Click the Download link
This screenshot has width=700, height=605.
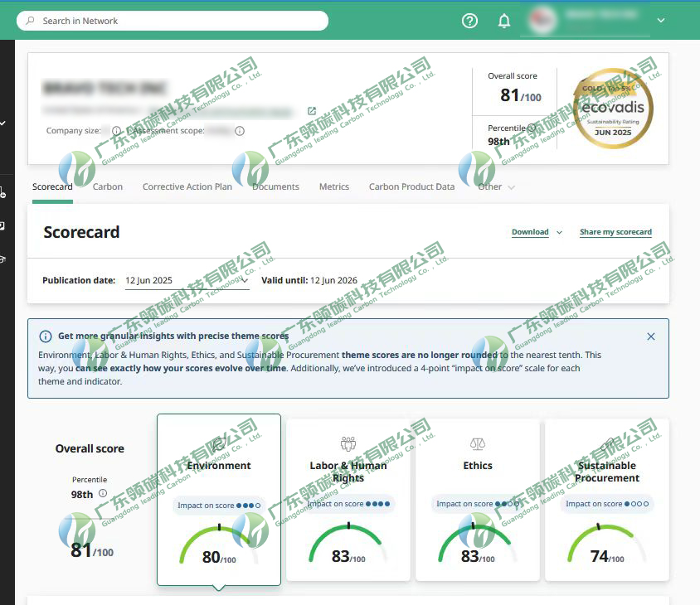tap(530, 232)
